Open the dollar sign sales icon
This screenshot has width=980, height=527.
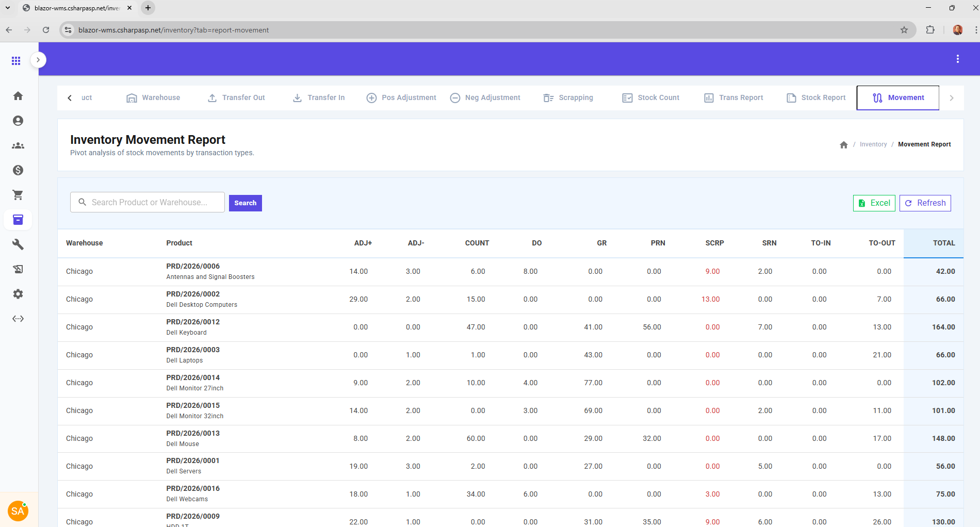click(x=18, y=170)
